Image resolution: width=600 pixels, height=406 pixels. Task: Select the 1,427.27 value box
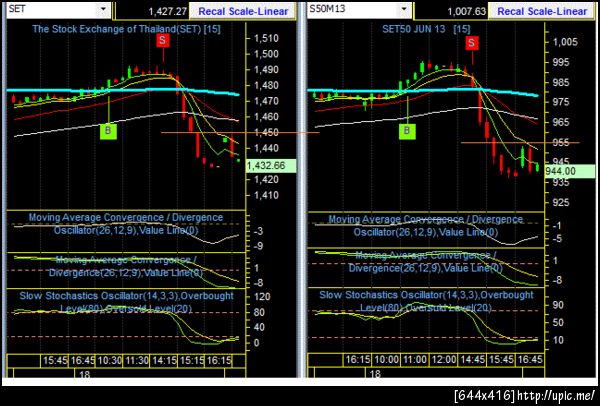click(x=152, y=11)
